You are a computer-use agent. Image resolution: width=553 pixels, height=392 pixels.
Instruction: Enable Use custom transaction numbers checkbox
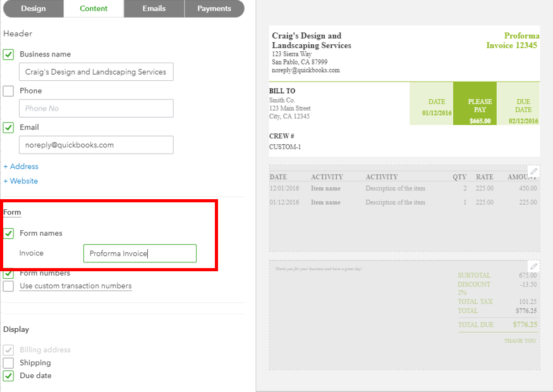(8, 286)
